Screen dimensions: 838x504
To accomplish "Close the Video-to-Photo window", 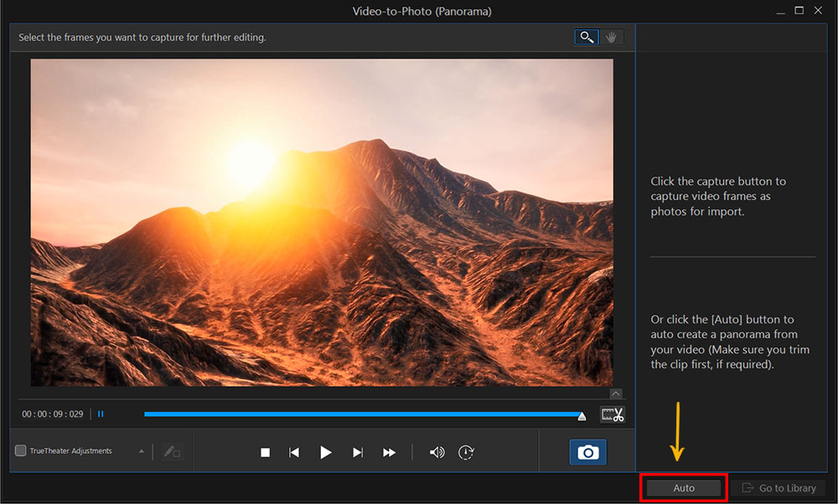I will click(x=818, y=10).
